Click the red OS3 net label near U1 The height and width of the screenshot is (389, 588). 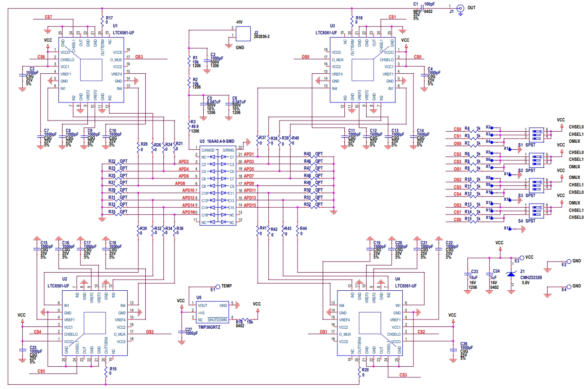tap(139, 57)
